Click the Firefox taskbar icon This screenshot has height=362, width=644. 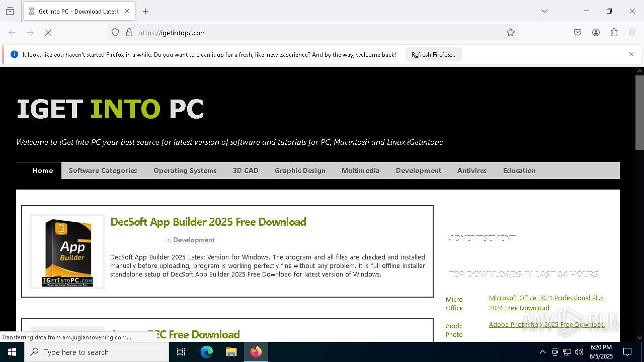pyautogui.click(x=256, y=352)
